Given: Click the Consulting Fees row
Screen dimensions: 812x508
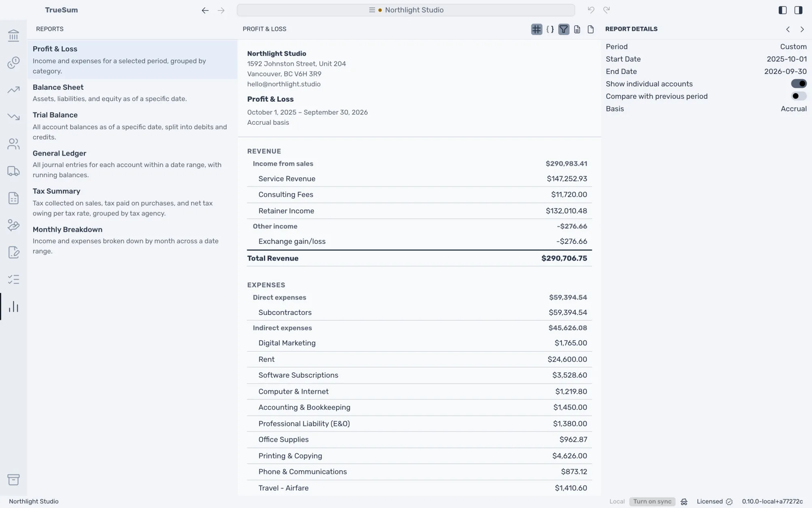Looking at the screenshot, I should tap(419, 195).
